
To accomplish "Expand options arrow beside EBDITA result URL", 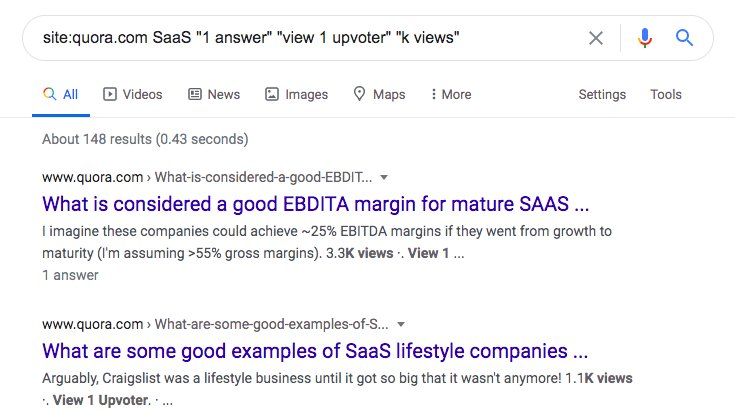I will [385, 177].
